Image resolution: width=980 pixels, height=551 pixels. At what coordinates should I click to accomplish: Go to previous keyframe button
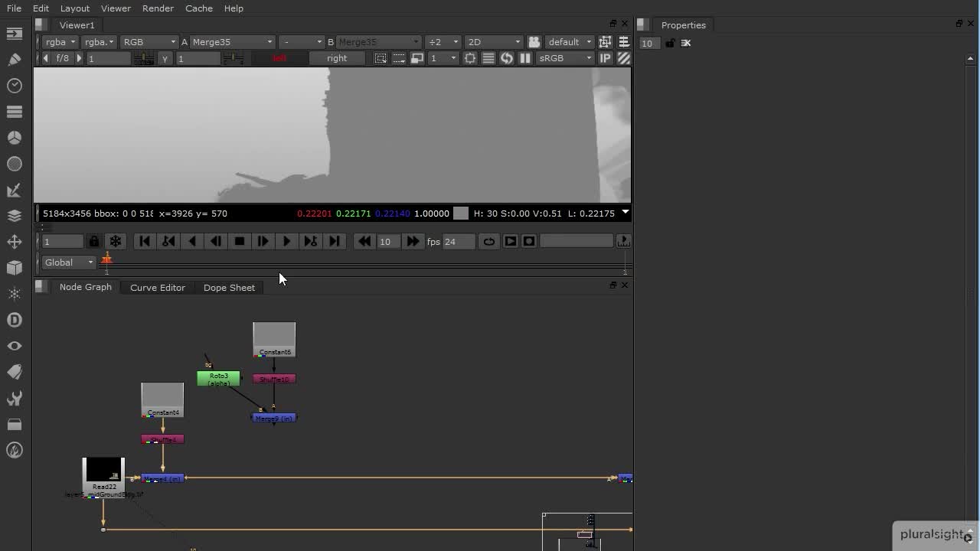pos(168,241)
